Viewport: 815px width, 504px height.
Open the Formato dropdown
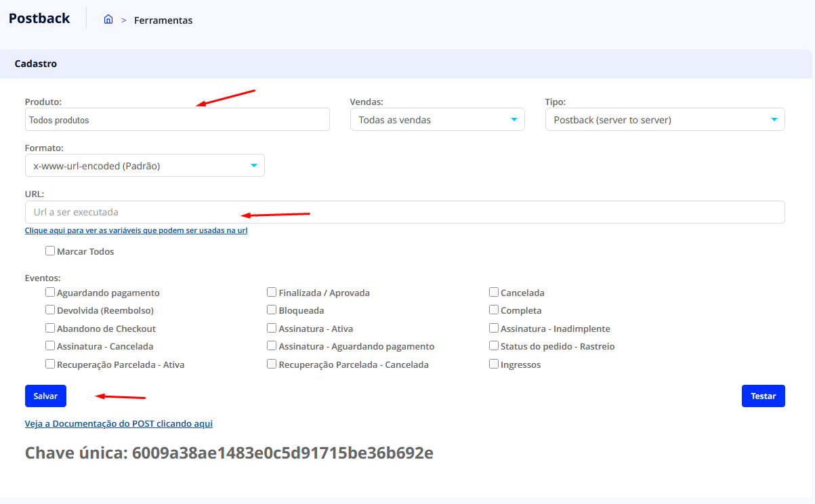(x=144, y=165)
